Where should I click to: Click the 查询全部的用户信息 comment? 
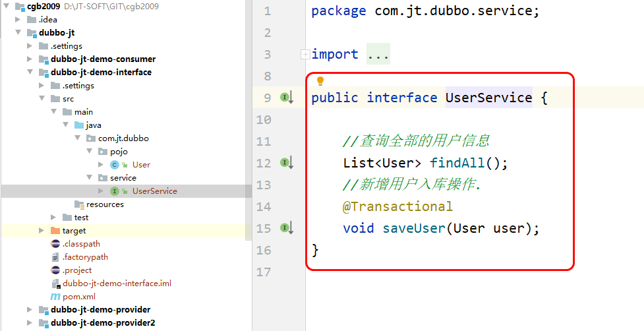pos(416,141)
